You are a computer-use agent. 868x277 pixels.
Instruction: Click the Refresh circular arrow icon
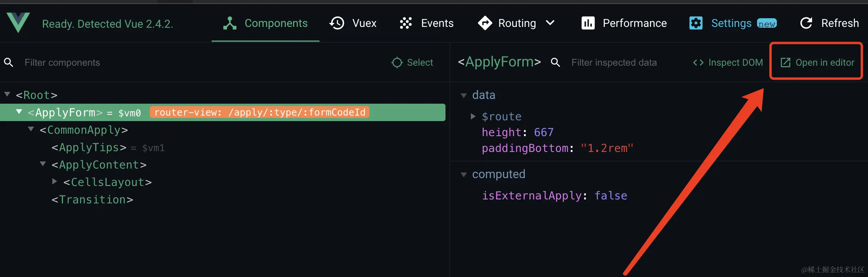(806, 23)
